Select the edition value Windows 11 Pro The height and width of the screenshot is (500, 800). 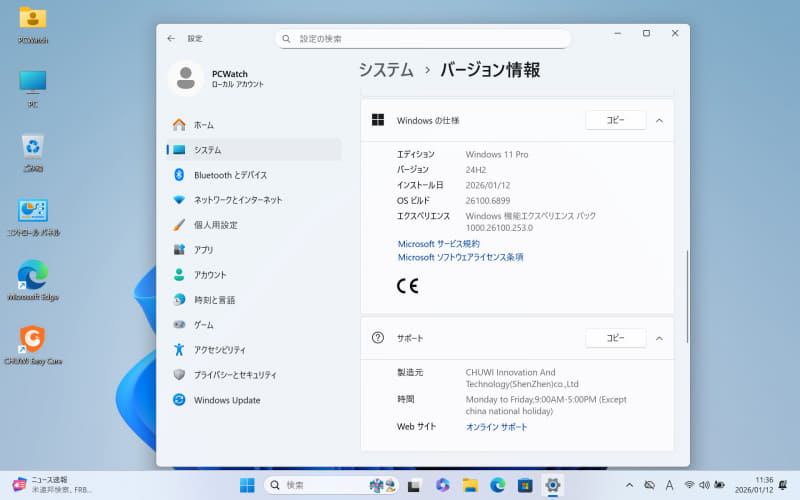[497, 155]
